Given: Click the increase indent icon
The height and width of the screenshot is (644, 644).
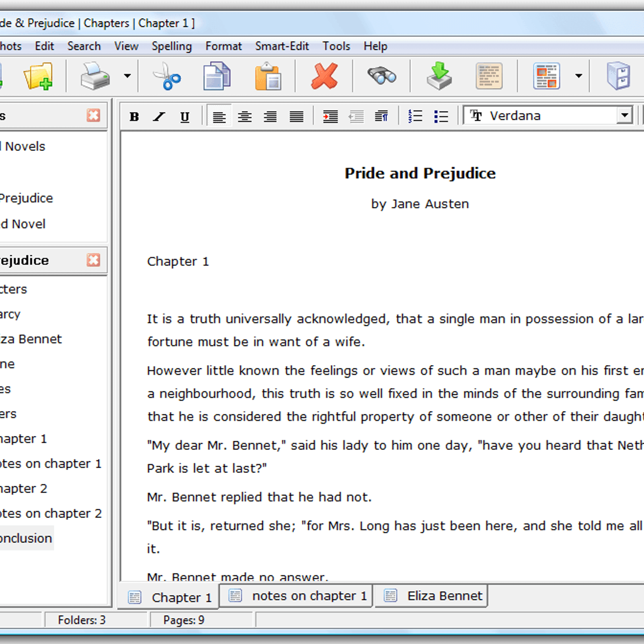Looking at the screenshot, I should [x=330, y=117].
